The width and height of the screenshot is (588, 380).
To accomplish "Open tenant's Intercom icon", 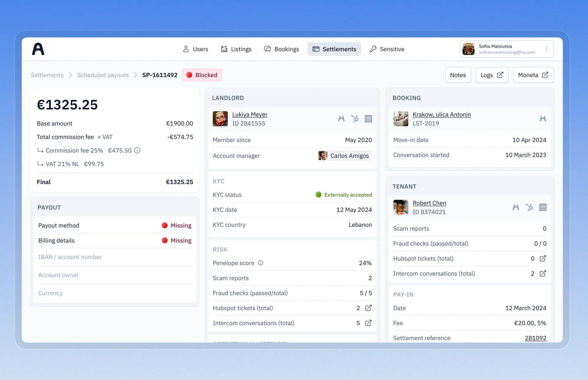I will click(x=543, y=207).
